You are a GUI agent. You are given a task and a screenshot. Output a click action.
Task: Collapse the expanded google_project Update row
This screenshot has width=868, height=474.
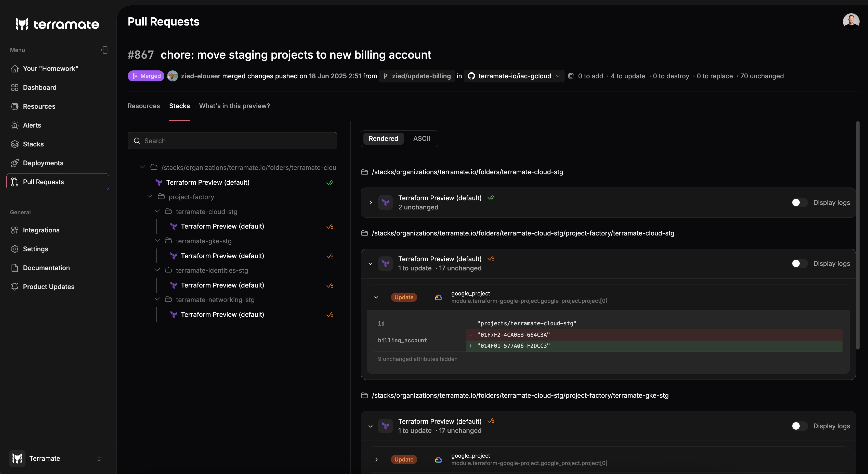(376, 297)
